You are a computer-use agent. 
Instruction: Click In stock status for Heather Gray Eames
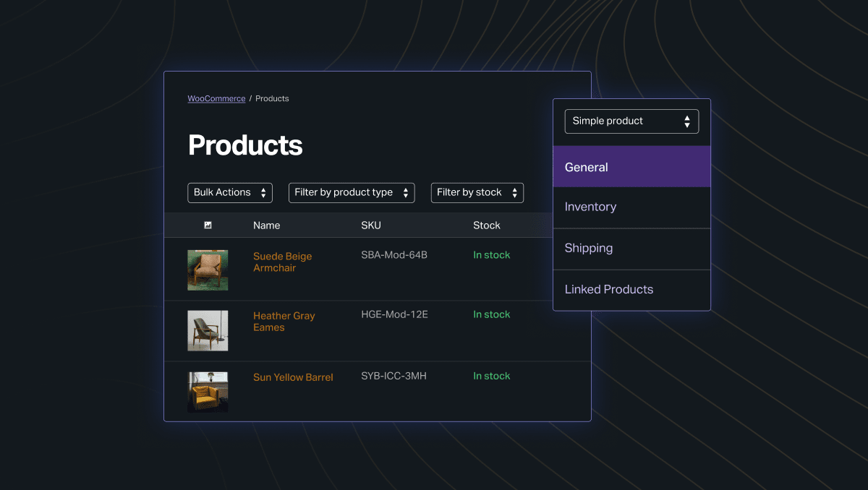(492, 314)
